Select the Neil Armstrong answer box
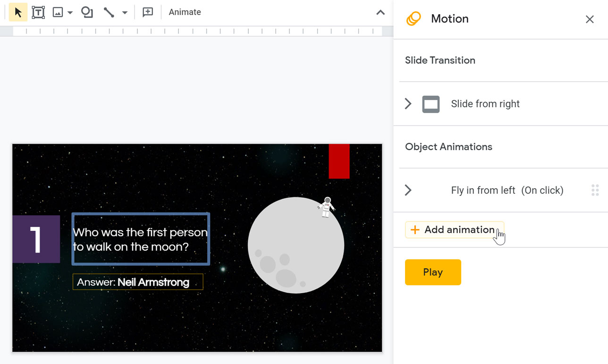Screen dimensions: 608x364 pyautogui.click(x=137, y=282)
